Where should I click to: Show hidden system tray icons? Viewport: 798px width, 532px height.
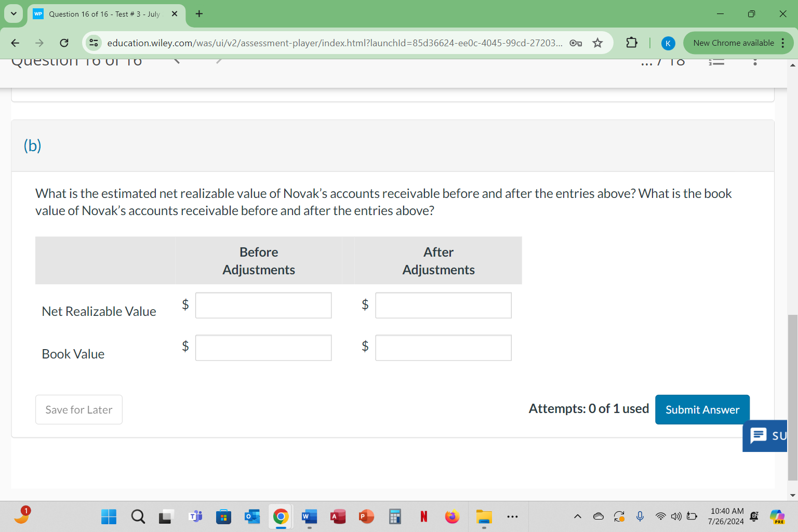577,516
